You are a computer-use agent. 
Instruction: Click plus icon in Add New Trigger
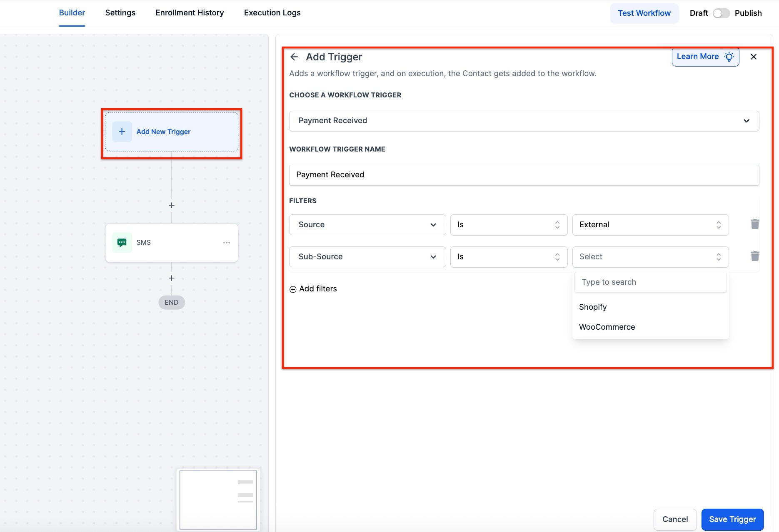pyautogui.click(x=122, y=132)
